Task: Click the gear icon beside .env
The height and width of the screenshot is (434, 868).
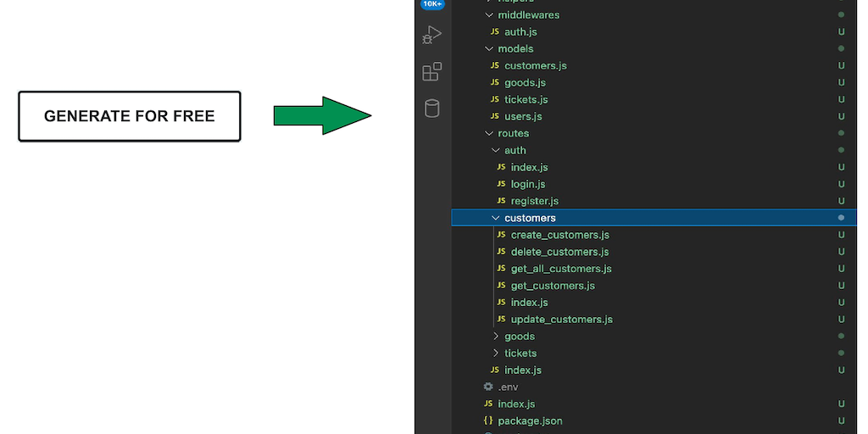Action: click(488, 387)
